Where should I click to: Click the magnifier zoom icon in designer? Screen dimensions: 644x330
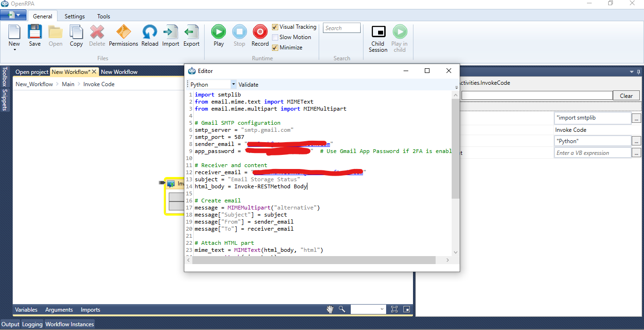click(342, 309)
